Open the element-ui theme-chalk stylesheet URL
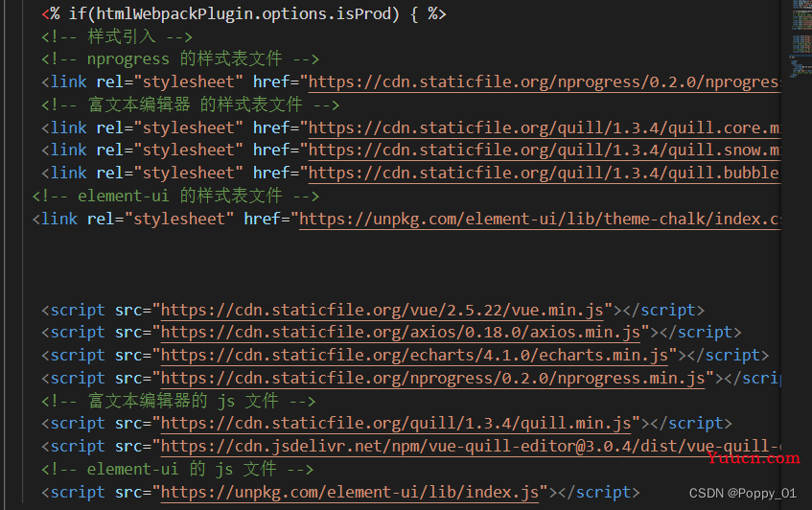This screenshot has width=812, height=510. click(x=540, y=219)
